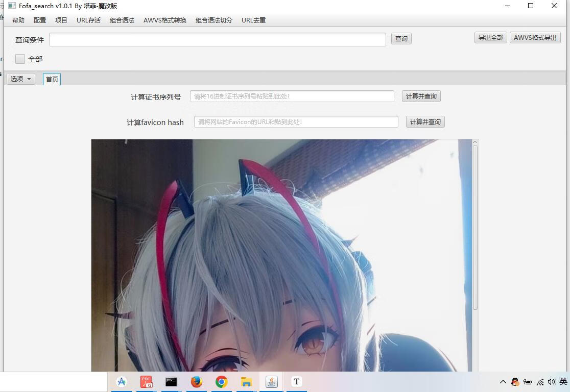Focus the favicon URL input field
Viewport: 570px width, 392px height.
tap(296, 121)
